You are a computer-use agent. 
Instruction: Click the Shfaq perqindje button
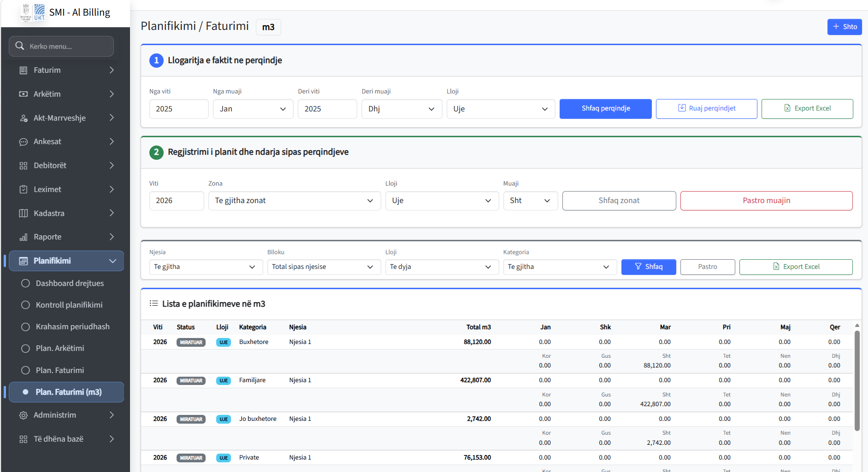pos(605,109)
